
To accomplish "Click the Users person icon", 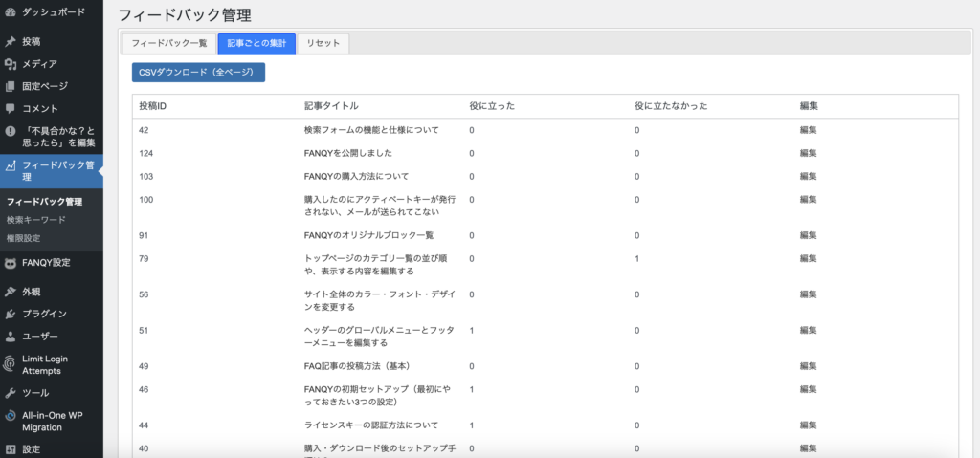I will pos(11,336).
